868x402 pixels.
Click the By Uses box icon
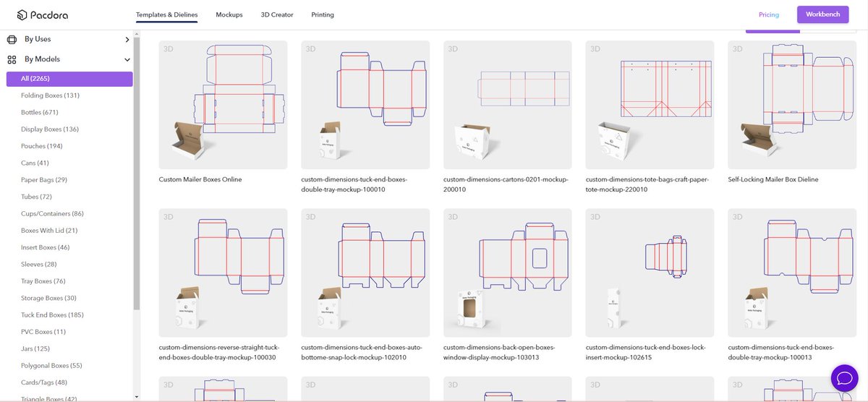[x=12, y=39]
